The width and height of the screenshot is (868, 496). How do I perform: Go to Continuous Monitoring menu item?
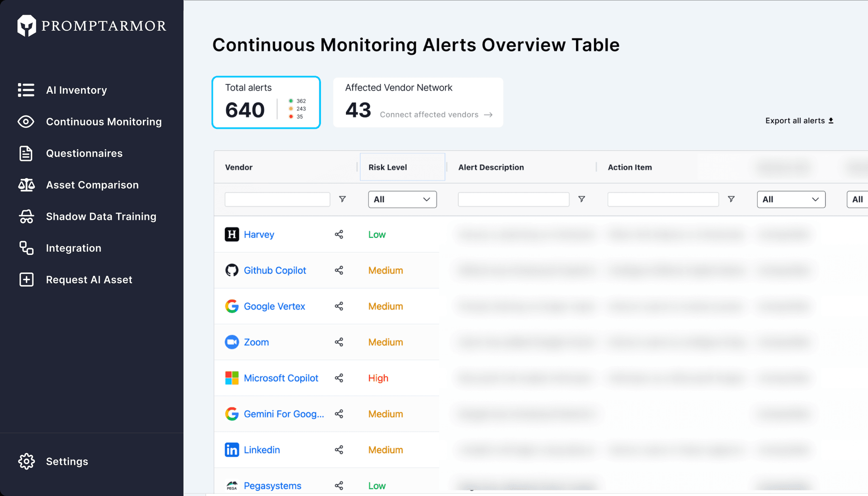click(104, 122)
